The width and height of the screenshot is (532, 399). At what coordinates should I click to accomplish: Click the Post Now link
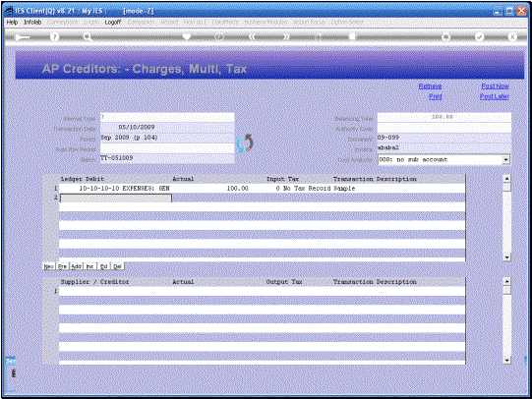tap(495, 86)
